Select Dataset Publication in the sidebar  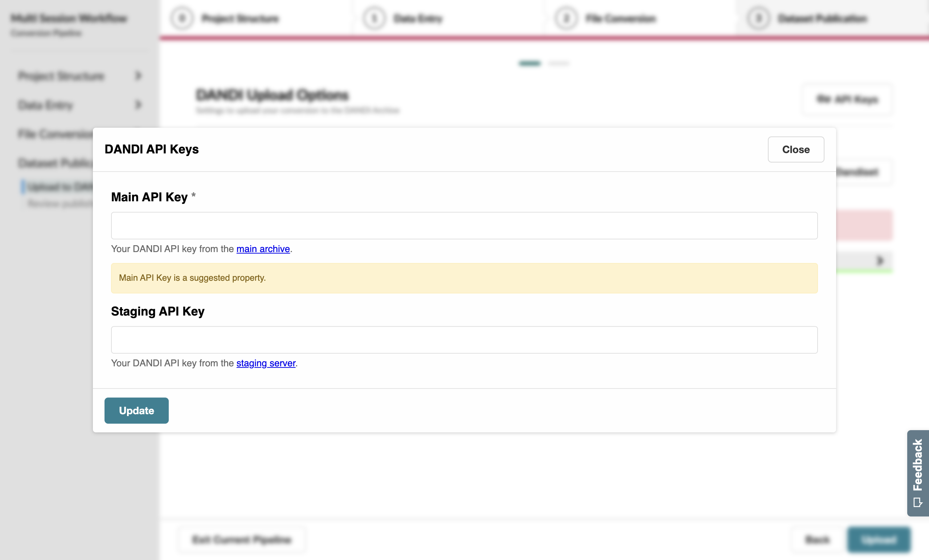55,163
